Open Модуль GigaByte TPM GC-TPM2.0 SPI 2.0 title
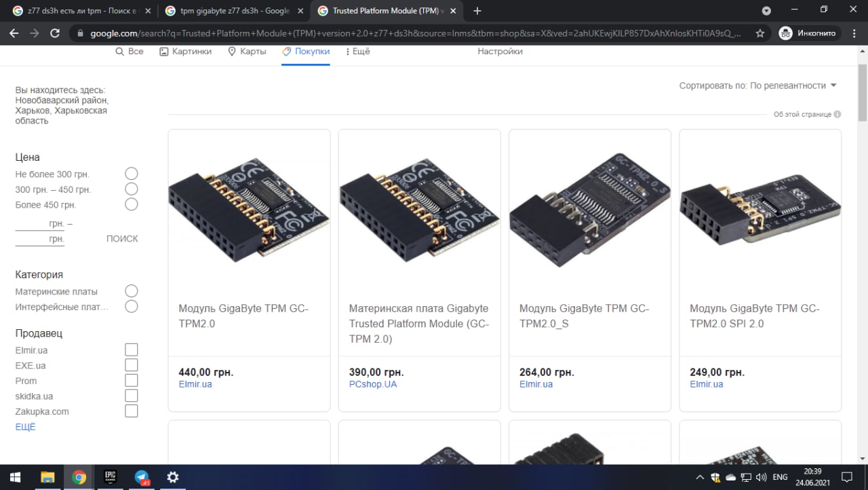Image resolution: width=868 pixels, height=490 pixels. 755,316
